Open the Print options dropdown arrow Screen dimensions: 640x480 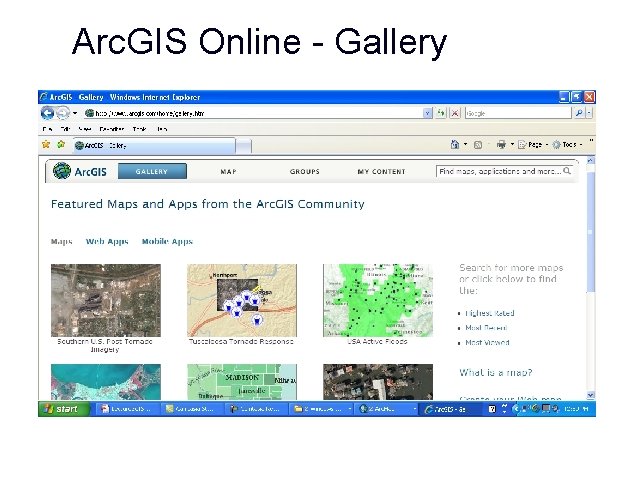[512, 144]
